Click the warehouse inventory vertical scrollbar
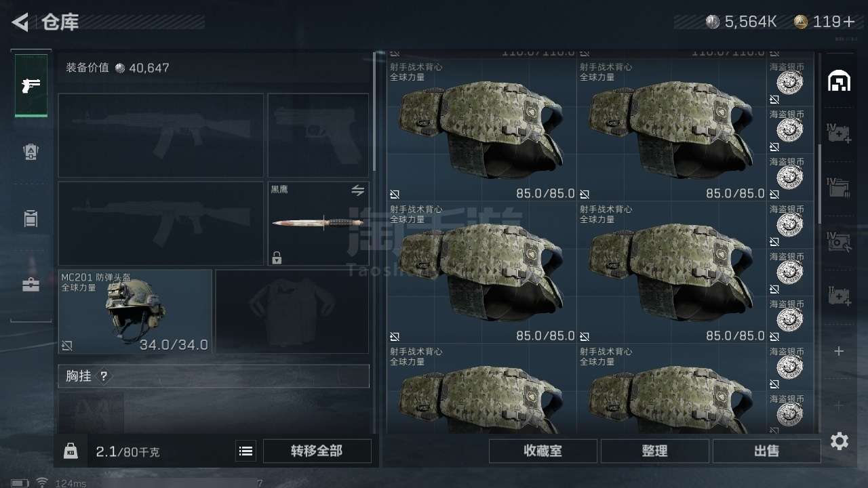Screen dimensions: 868x488 click(x=820, y=183)
